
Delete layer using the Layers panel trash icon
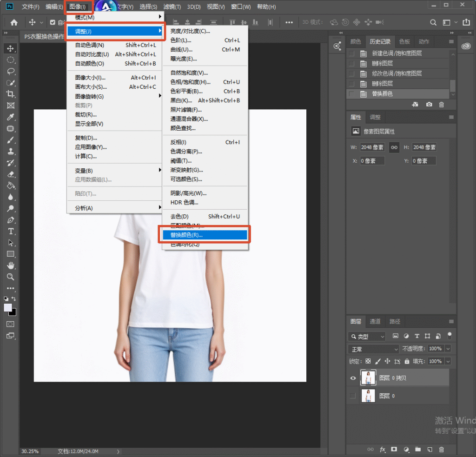point(442,450)
